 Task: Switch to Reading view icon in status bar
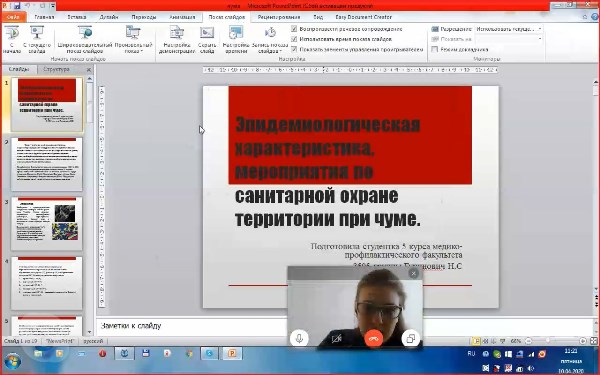click(x=494, y=341)
